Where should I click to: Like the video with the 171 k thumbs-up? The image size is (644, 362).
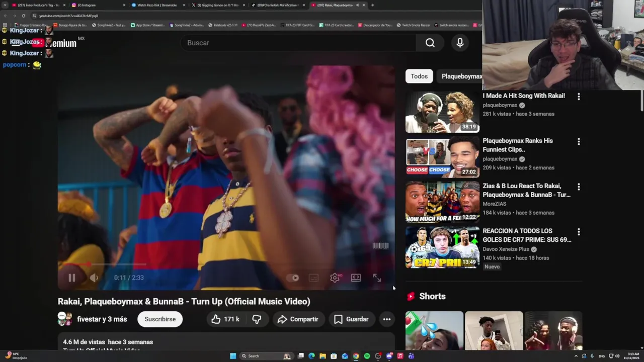pos(225,319)
